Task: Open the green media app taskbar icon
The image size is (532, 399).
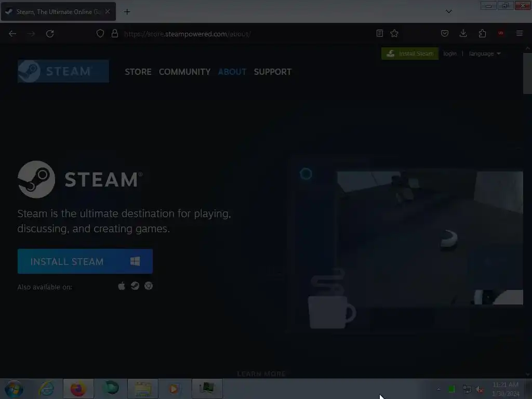Action: click(111, 388)
